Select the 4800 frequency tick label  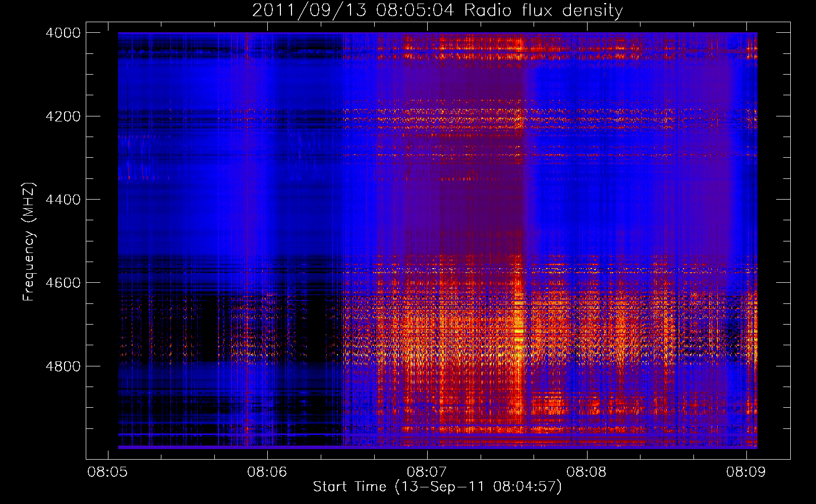[63, 366]
